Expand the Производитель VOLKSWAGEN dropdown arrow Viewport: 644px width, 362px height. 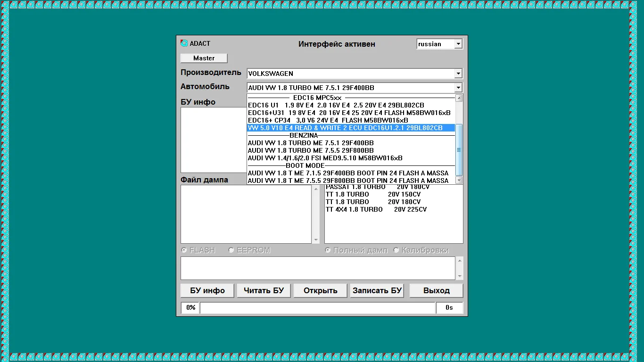click(458, 74)
